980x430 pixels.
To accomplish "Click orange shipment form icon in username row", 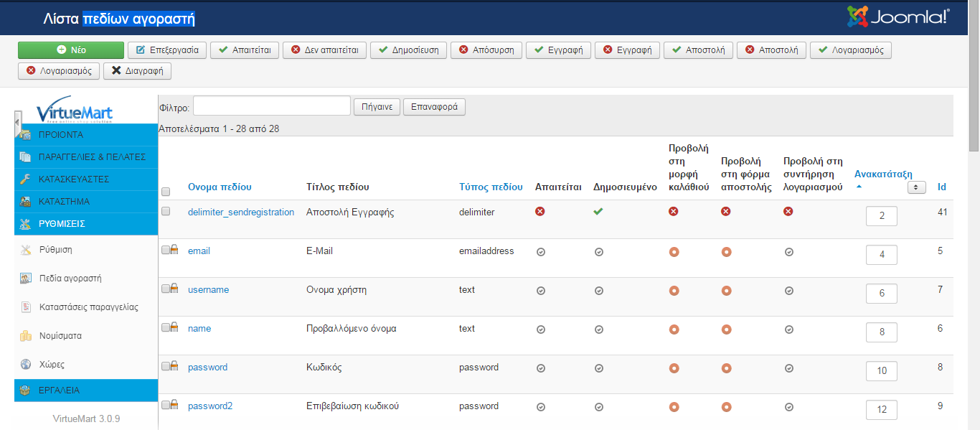I will coord(726,291).
